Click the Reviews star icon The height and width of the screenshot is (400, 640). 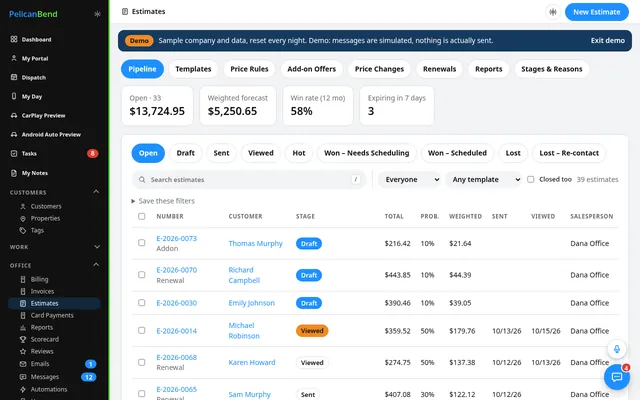[x=23, y=351]
